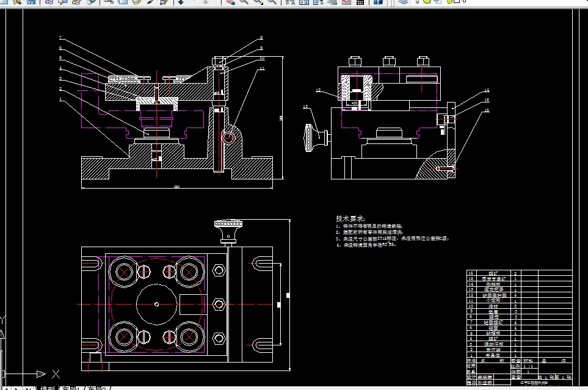The height and width of the screenshot is (390, 588).
Task: Select the Zoom Previous magnifier tool
Action: [272, 1]
